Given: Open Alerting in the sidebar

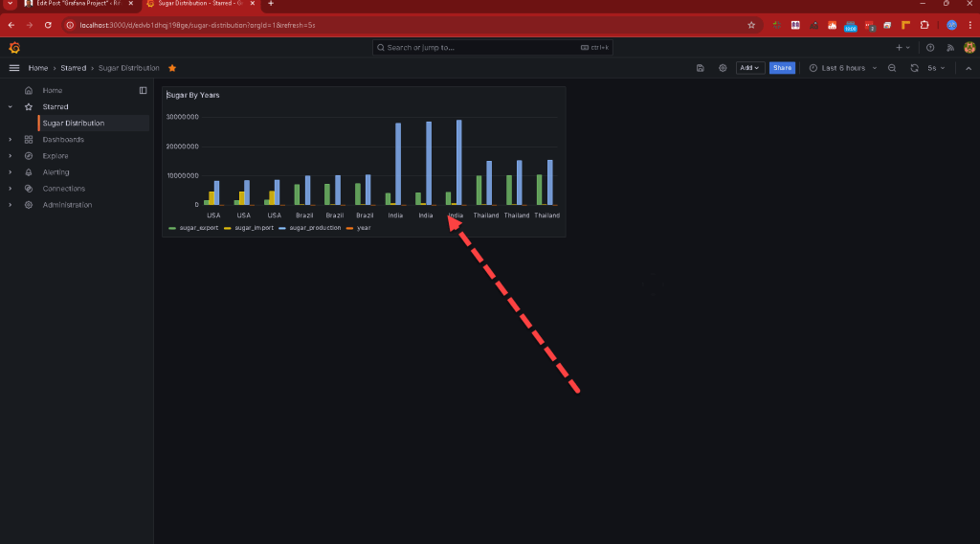Looking at the screenshot, I should (56, 172).
